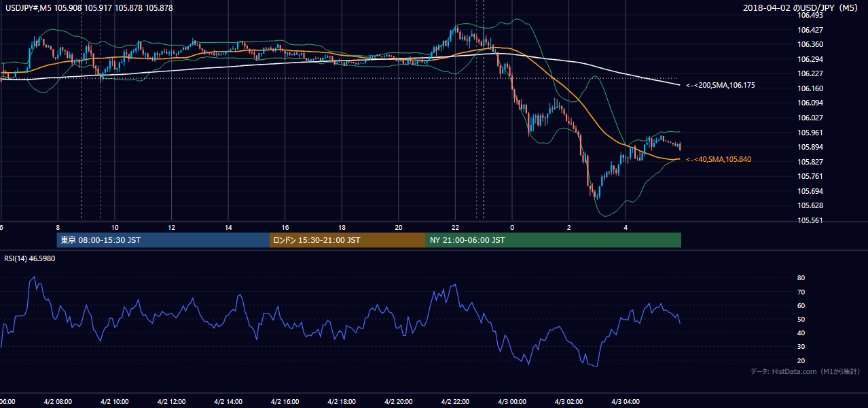Click the 4/3 00:00 time axis label
868x408 pixels.
pos(512,402)
